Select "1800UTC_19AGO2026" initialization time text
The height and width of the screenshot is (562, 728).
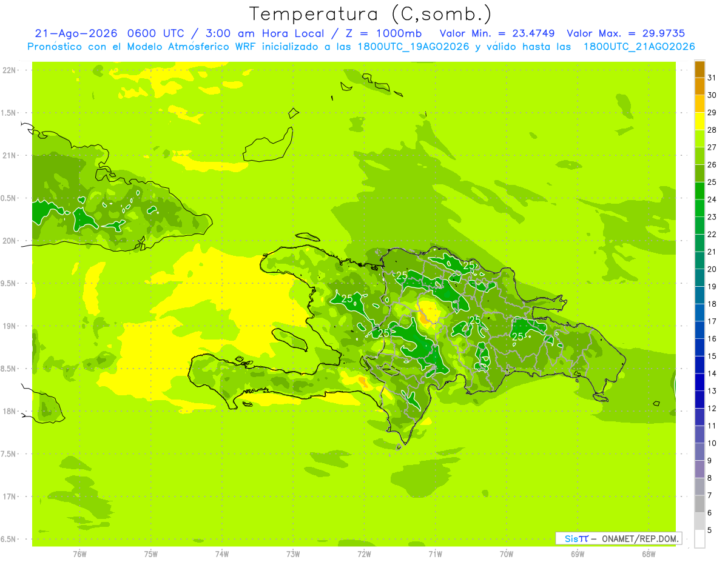point(413,47)
